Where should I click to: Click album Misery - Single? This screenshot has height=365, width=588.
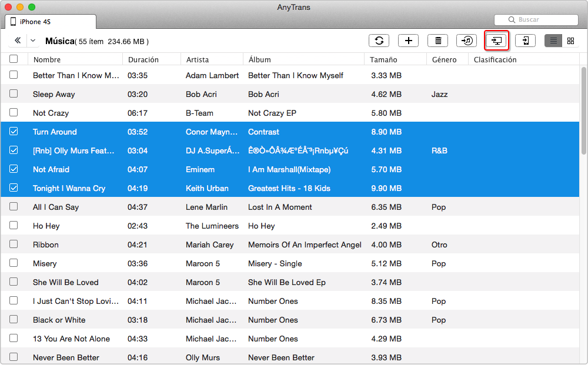pyautogui.click(x=275, y=263)
